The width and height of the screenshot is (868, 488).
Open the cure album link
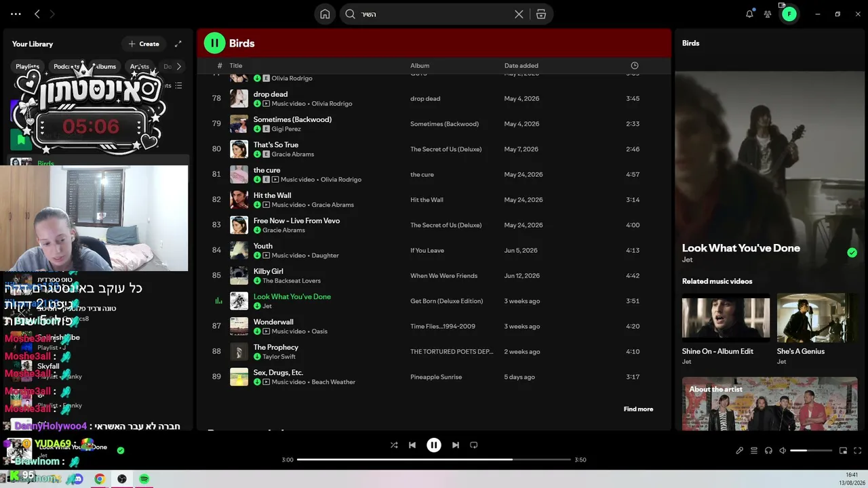pos(422,175)
